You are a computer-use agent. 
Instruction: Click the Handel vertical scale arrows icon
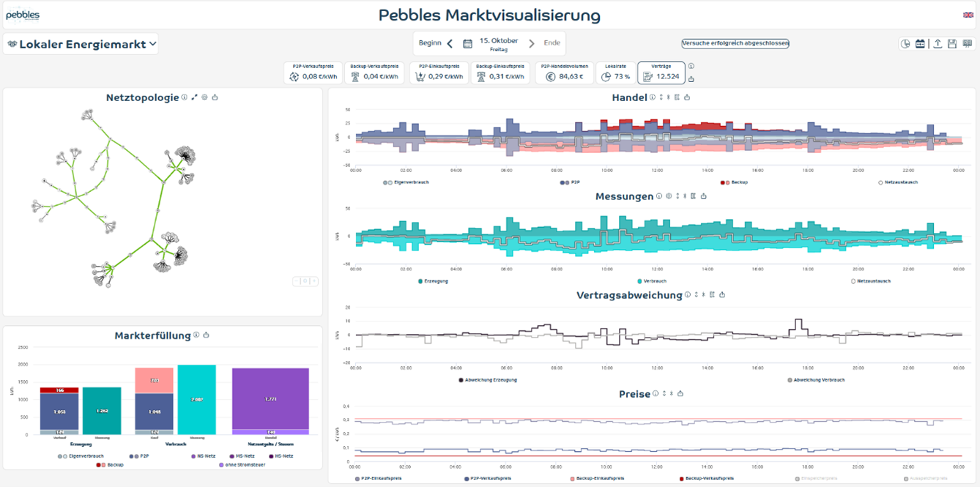pos(661,97)
